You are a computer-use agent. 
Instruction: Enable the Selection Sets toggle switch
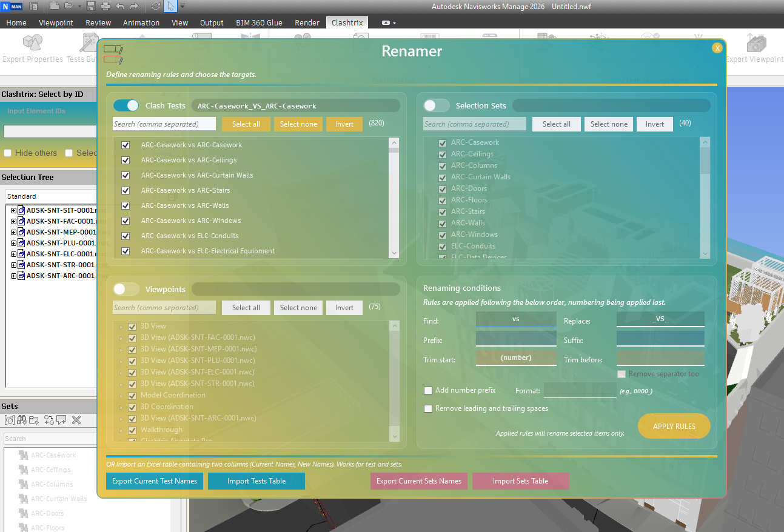click(437, 105)
